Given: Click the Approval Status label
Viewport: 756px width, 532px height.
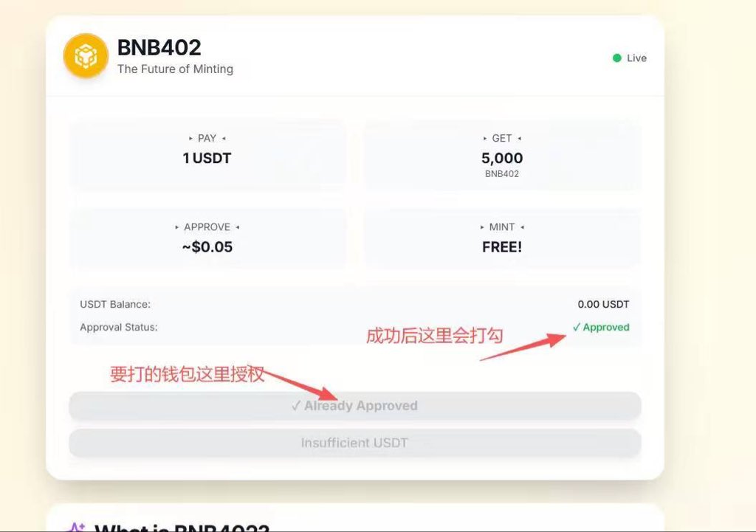Looking at the screenshot, I should (119, 327).
